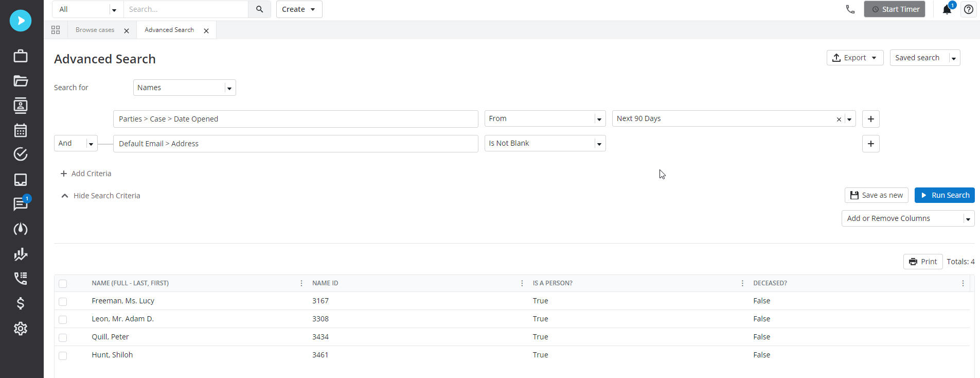
Task: Open the folder documents icon in sidebar
Action: 21,81
